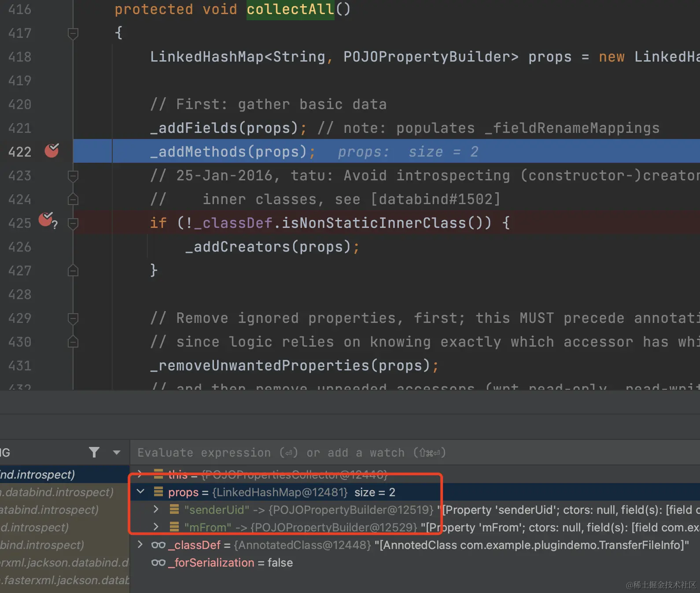
Task: Click the '// First: gather basic data' comment
Action: point(268,104)
